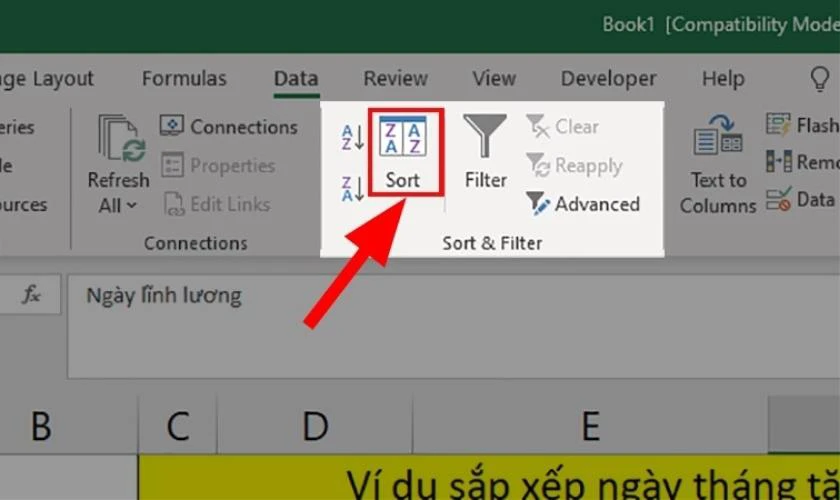Click the Reapply filter command
This screenshot has width=840, height=500.
coord(574,166)
